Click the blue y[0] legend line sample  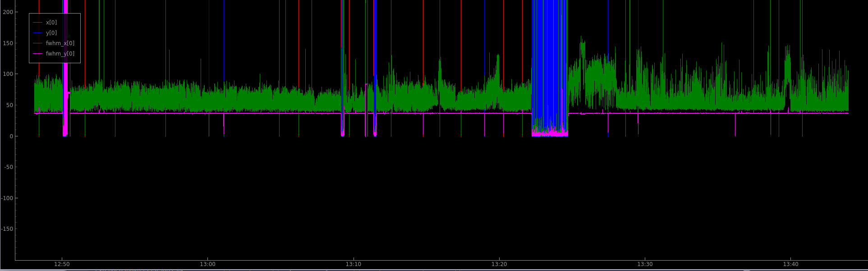coord(38,33)
